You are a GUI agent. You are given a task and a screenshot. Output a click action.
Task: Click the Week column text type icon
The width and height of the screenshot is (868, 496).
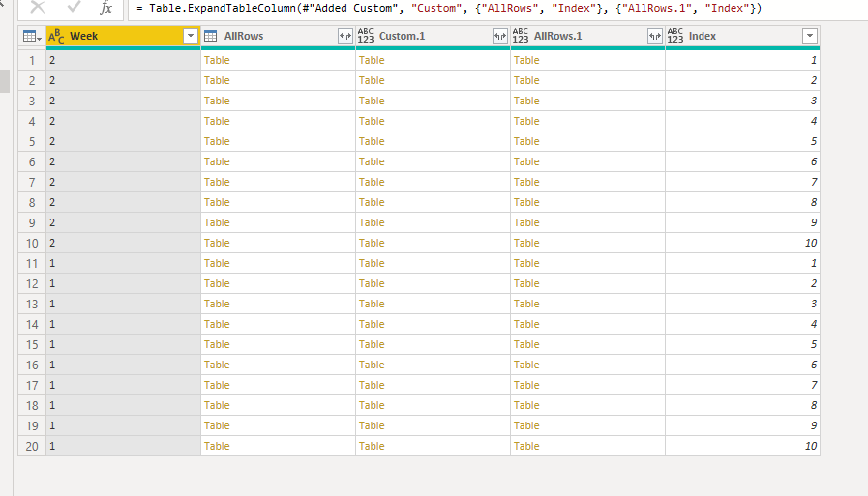coord(56,37)
